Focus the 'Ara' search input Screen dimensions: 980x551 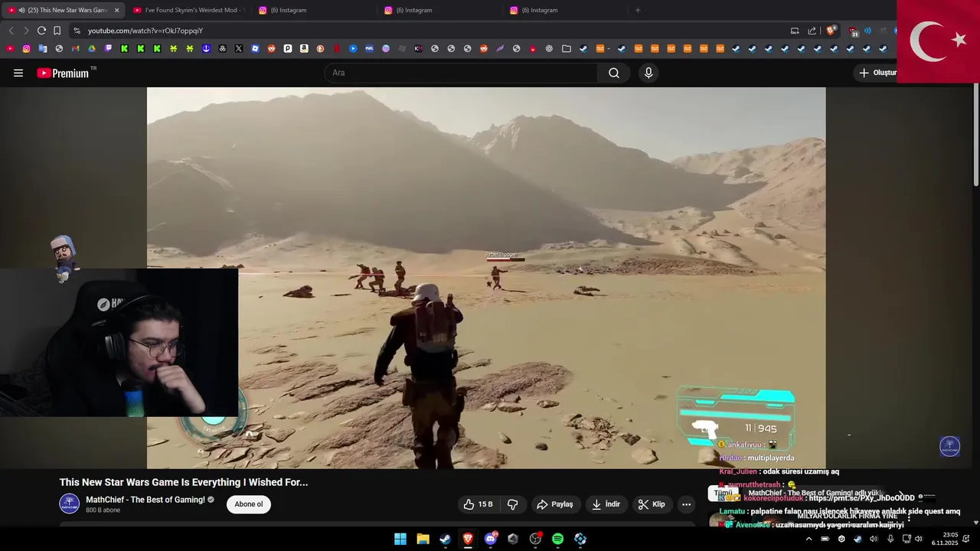[x=461, y=73]
